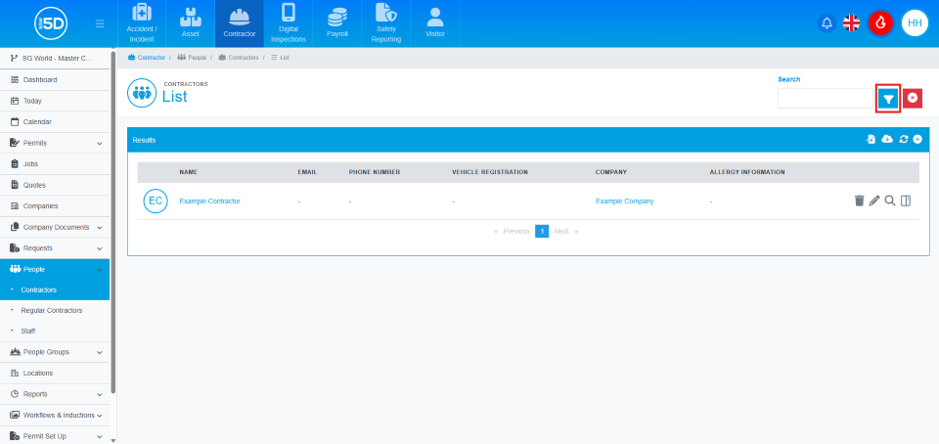Open the Visitor module
This screenshot has height=444, width=939.
pos(435,24)
